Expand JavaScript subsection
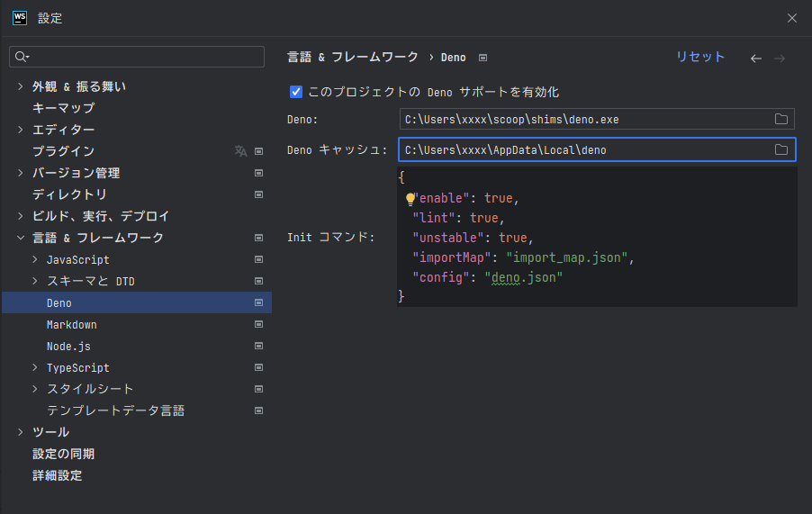Viewport: 812px width, 514px height. click(x=35, y=259)
